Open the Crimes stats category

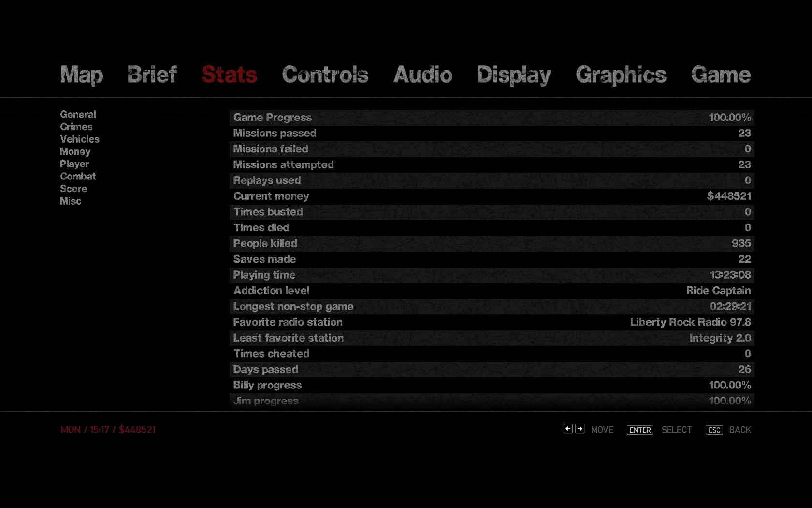tap(76, 127)
